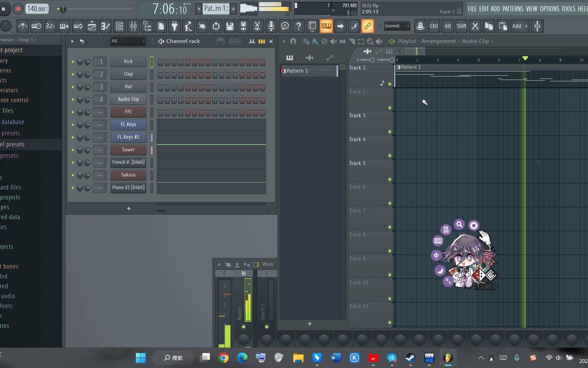Image resolution: width=588 pixels, height=368 pixels.
Task: Open the PATTERNS menu
Action: click(513, 9)
